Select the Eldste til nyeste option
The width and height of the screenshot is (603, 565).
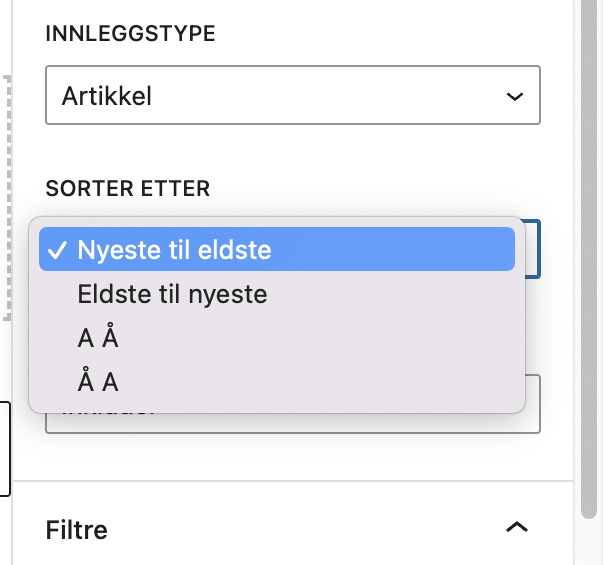(172, 295)
